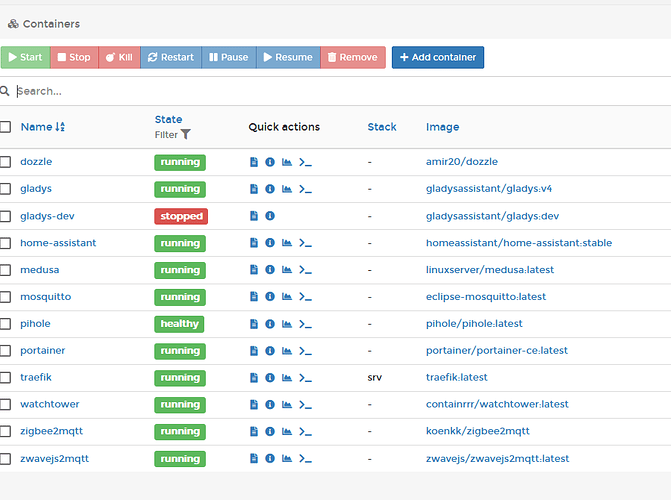Image resolution: width=671 pixels, height=500 pixels.
Task: Open inspect icon for zigbee2mqtt
Action: [x=270, y=432]
